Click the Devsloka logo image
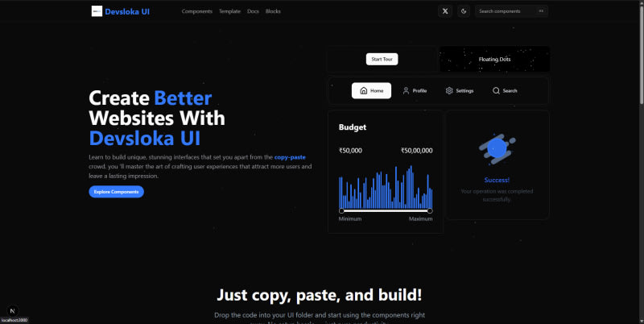Image resolution: width=644 pixels, height=324 pixels. click(x=97, y=11)
